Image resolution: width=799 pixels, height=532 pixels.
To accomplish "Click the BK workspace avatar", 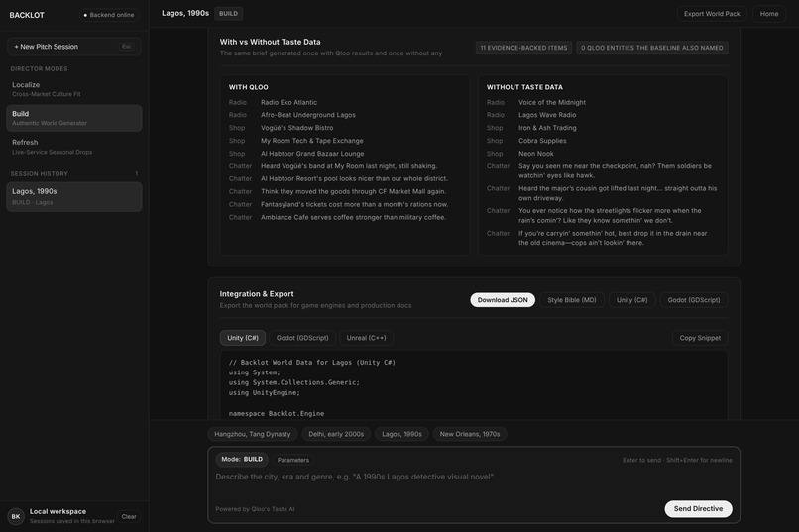I will click(16, 516).
